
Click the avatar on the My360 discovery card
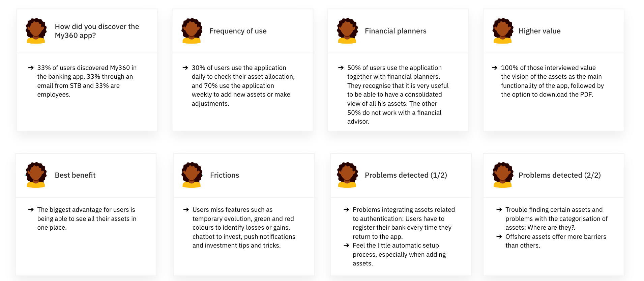coord(36,31)
